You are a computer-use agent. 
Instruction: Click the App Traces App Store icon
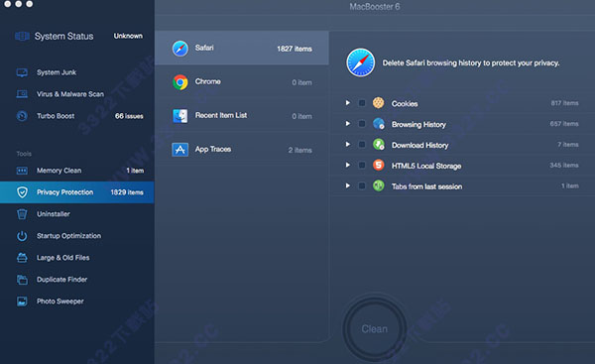[x=180, y=150]
